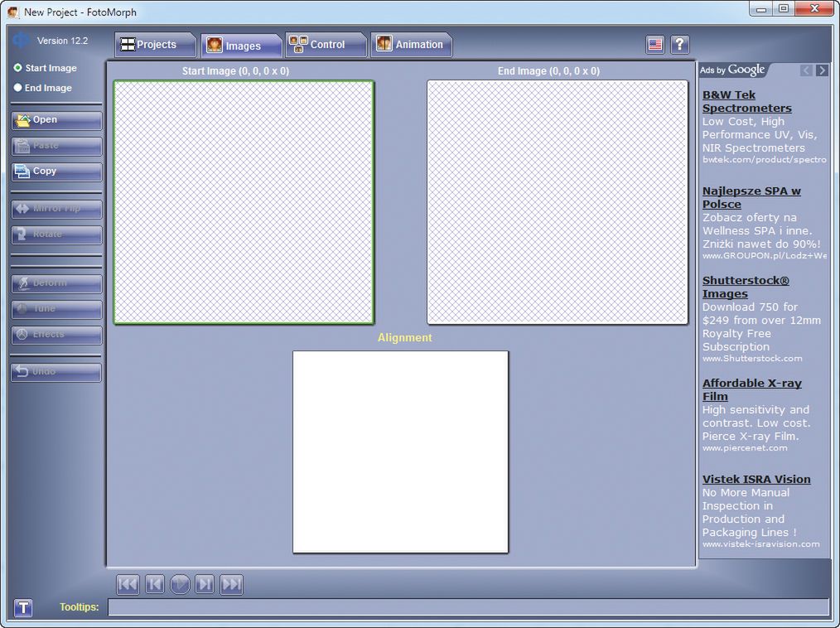The width and height of the screenshot is (840, 628).
Task: Click the Undo button
Action: [x=56, y=372]
